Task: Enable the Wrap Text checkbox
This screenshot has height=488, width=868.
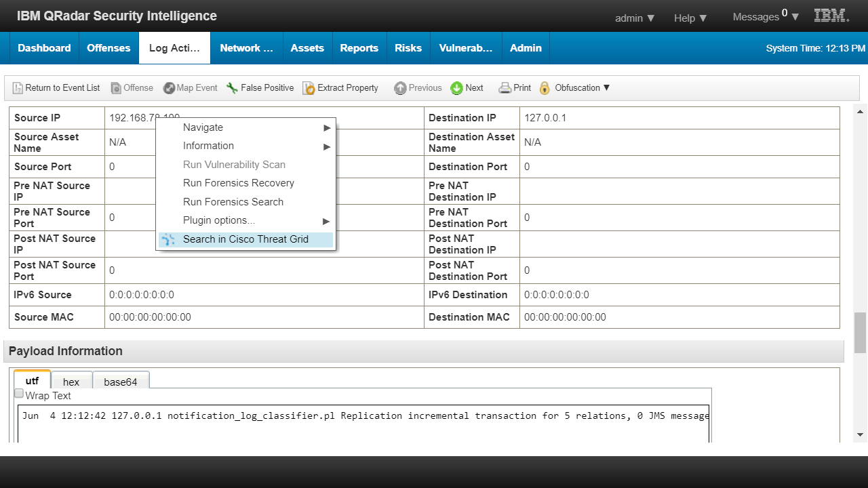Action: click(19, 394)
